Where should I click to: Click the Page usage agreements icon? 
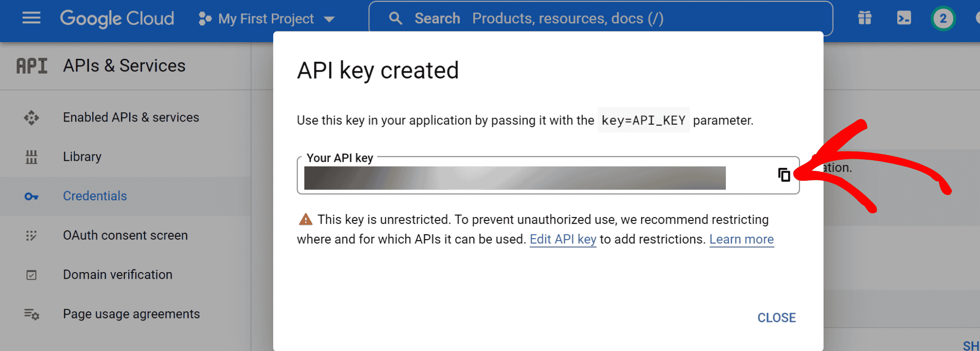(32, 314)
